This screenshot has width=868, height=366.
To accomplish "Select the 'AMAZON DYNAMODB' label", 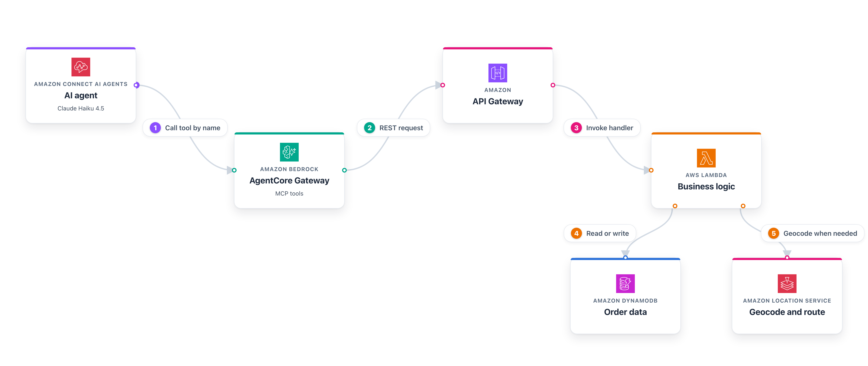I will [x=625, y=301].
